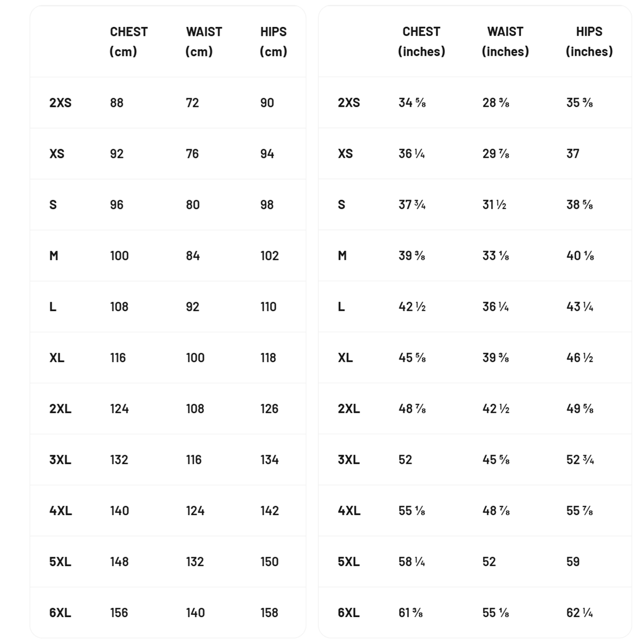Click the HIPS (cm) column header
Screen dimensions: 644x644
tap(273, 41)
